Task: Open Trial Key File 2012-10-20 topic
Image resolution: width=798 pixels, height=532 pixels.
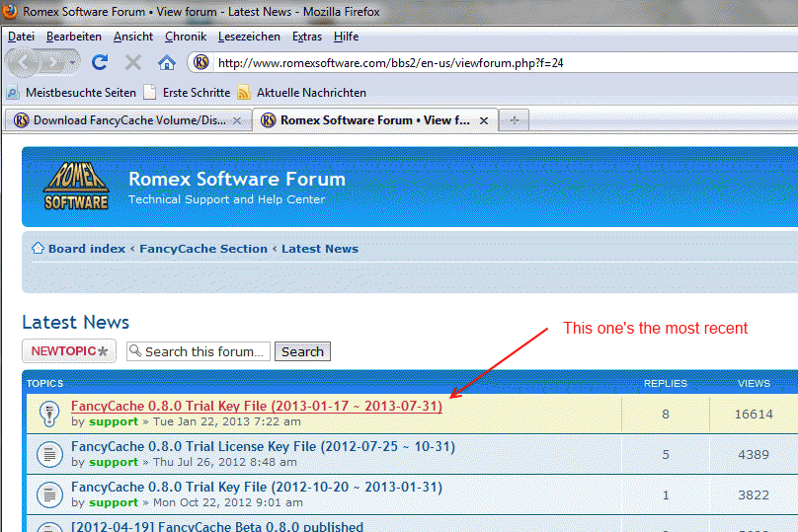Action: point(257,488)
